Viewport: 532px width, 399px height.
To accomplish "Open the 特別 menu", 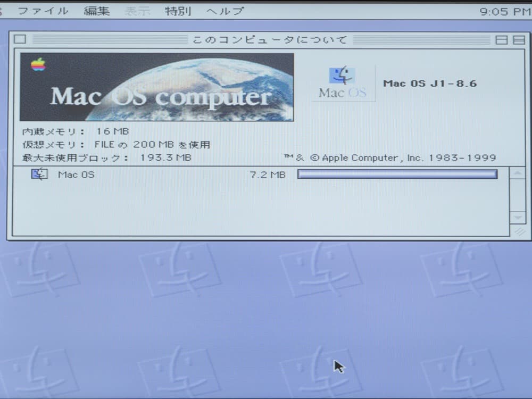I will [178, 10].
